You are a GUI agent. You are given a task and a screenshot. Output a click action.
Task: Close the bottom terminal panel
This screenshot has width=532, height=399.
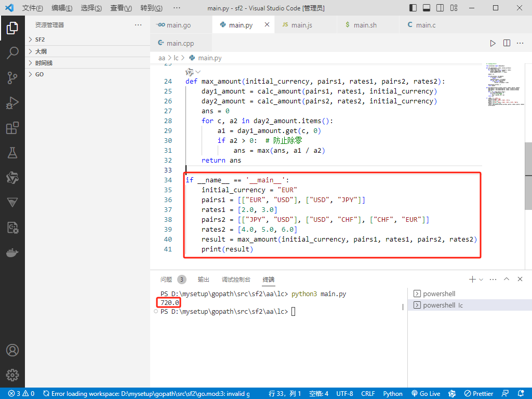520,279
